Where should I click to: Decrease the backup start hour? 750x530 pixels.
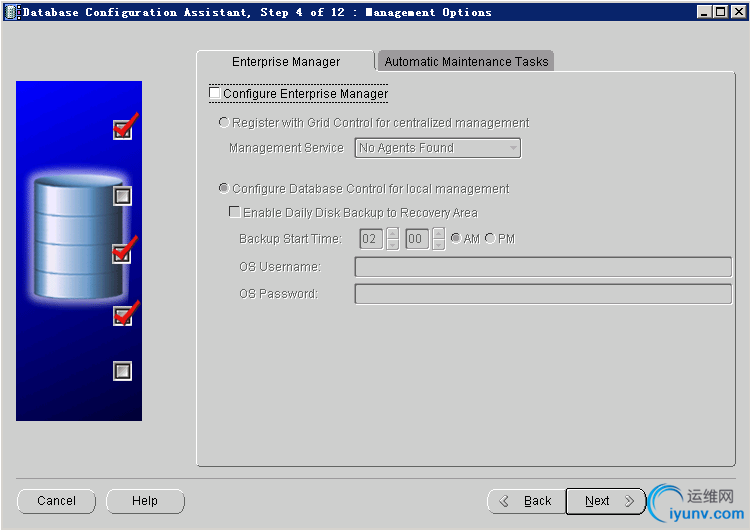click(393, 244)
